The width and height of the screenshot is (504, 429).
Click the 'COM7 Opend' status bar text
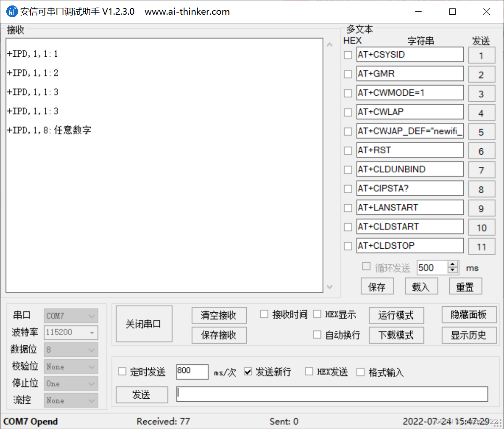point(31,421)
